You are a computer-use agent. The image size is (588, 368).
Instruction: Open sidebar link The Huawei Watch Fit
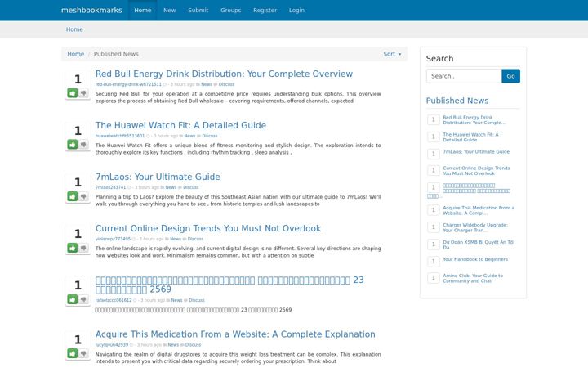click(470, 137)
